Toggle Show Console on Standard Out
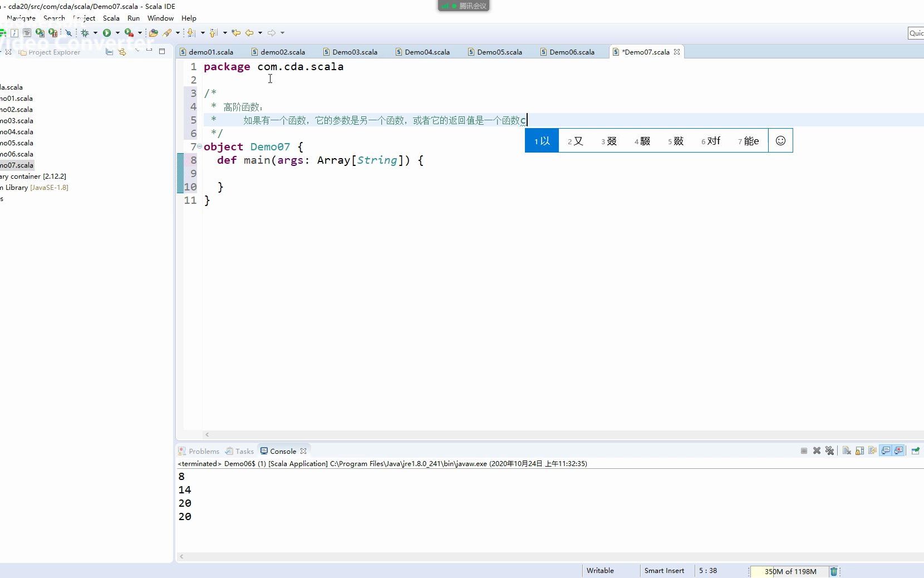Screen dimensions: 924x578 pos(886,451)
